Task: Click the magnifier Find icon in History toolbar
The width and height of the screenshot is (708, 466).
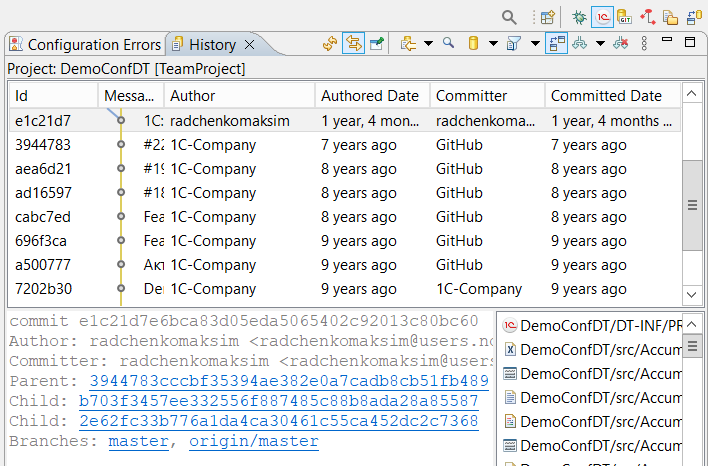Action: [449, 44]
